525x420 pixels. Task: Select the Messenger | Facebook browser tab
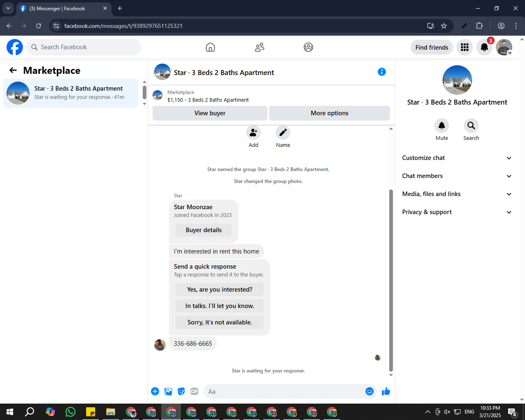tap(64, 8)
